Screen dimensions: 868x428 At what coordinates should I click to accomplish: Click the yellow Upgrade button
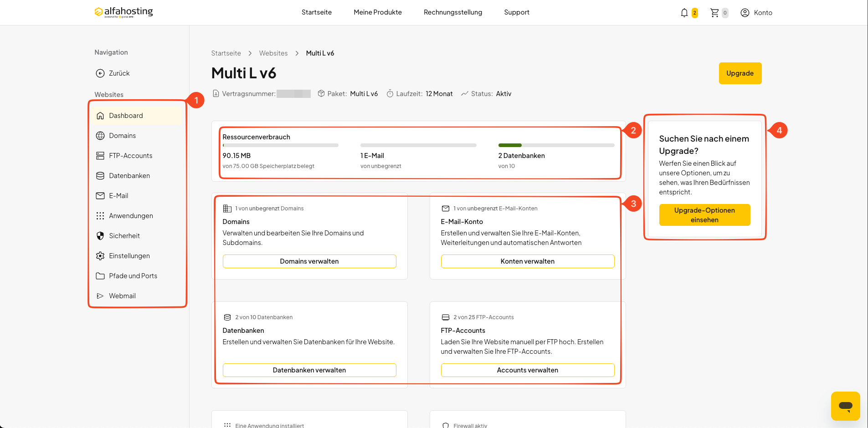tap(740, 73)
